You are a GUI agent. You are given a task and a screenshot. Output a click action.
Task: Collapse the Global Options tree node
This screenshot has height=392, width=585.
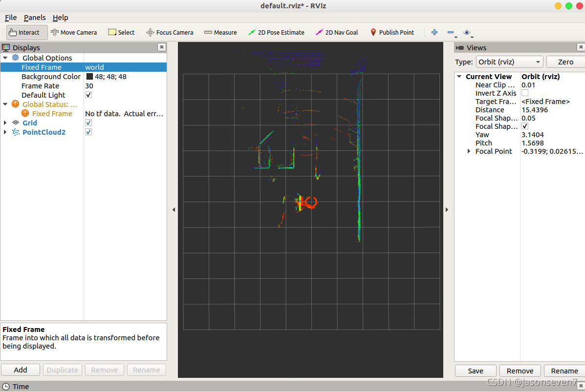(5, 58)
